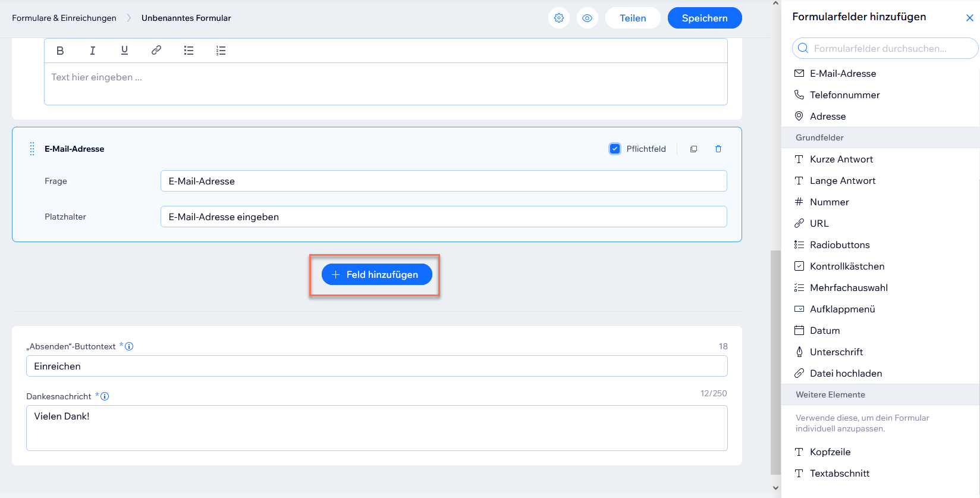Save the form with Speichern
This screenshot has width=980, height=498.
pos(705,18)
